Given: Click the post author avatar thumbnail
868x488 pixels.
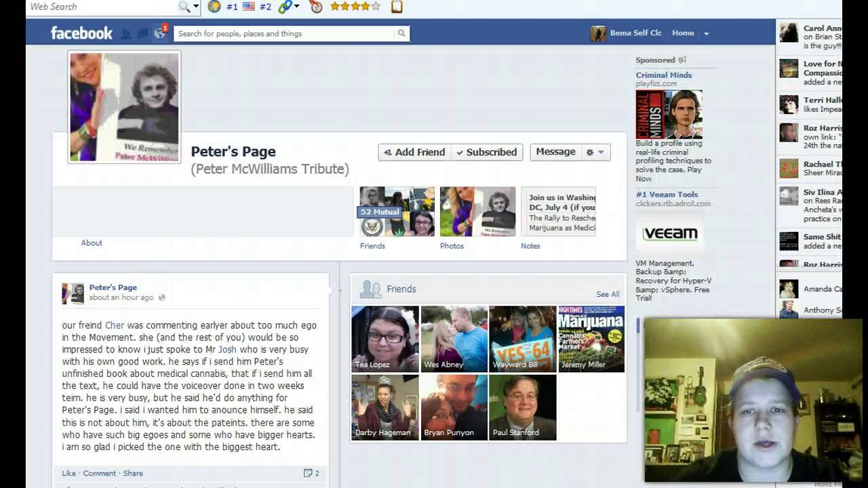Looking at the screenshot, I should [x=73, y=293].
